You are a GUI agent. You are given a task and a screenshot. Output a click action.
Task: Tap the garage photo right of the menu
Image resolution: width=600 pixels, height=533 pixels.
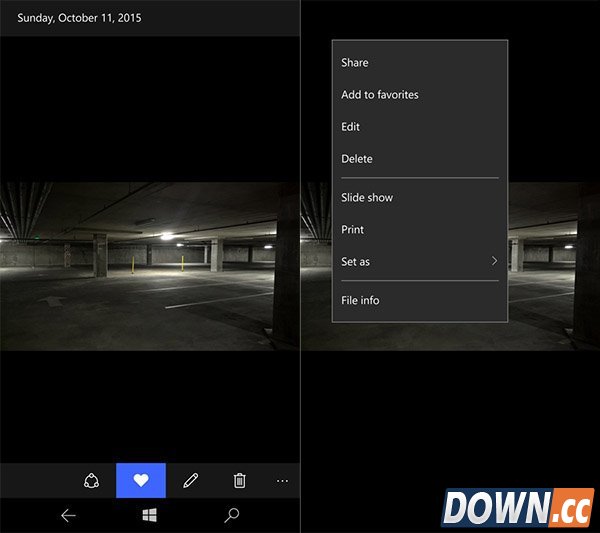click(553, 265)
